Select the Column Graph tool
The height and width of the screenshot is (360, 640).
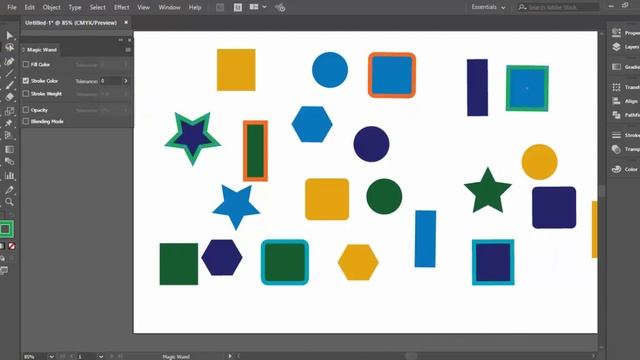pos(9,176)
